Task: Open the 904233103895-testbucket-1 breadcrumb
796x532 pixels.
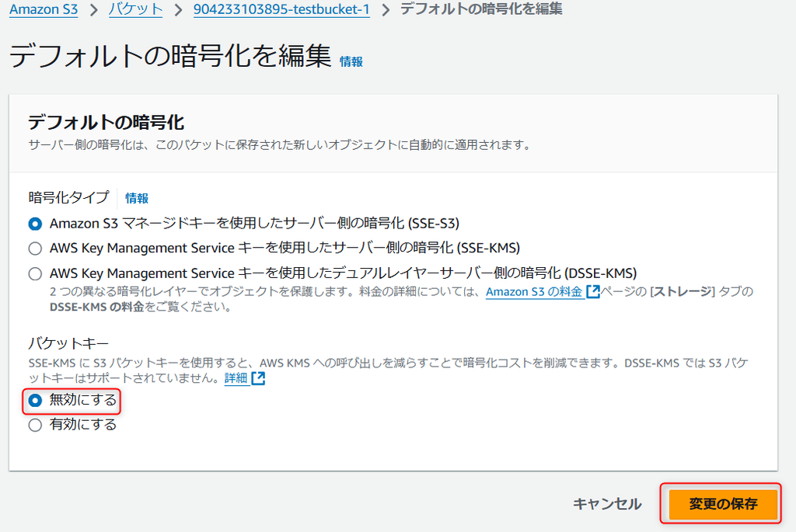Action: point(281,9)
